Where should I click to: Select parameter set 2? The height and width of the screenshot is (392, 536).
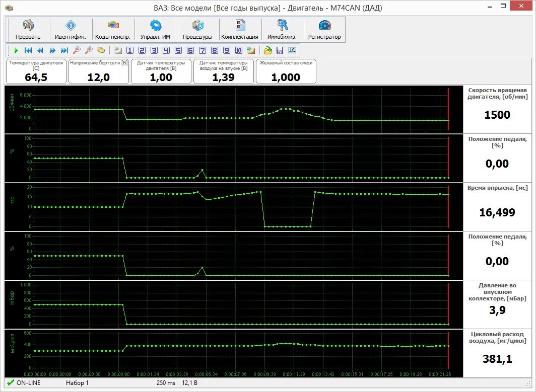click(x=142, y=50)
